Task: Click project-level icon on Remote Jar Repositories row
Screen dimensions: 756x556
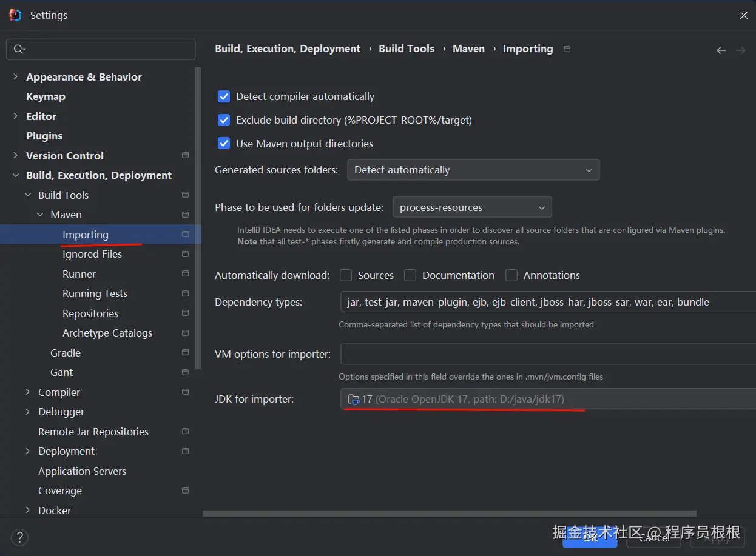Action: click(185, 432)
